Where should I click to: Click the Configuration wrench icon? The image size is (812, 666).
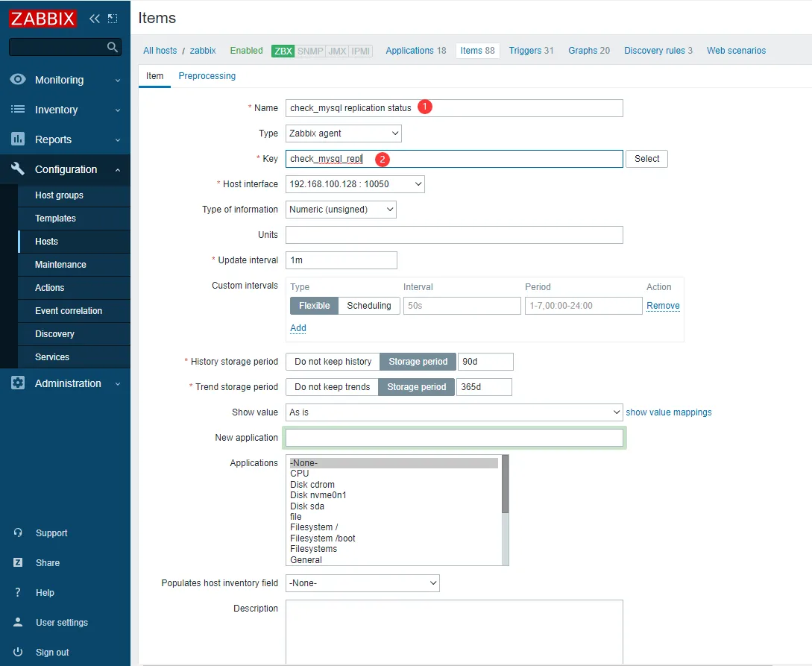18,169
